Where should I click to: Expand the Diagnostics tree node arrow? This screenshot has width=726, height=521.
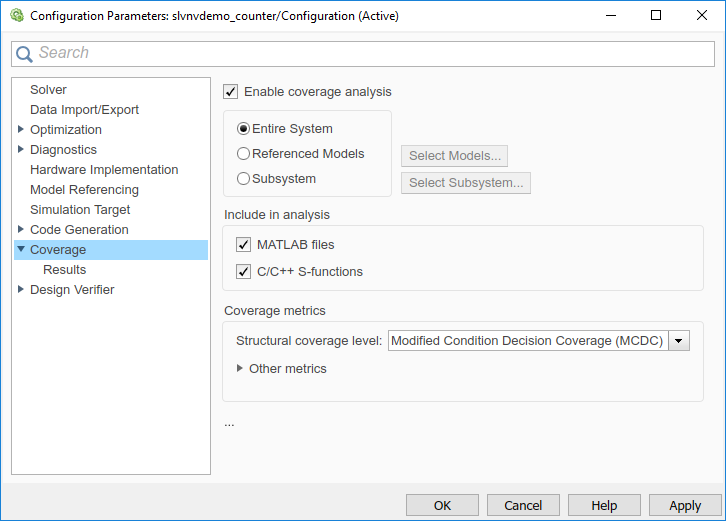pos(20,149)
